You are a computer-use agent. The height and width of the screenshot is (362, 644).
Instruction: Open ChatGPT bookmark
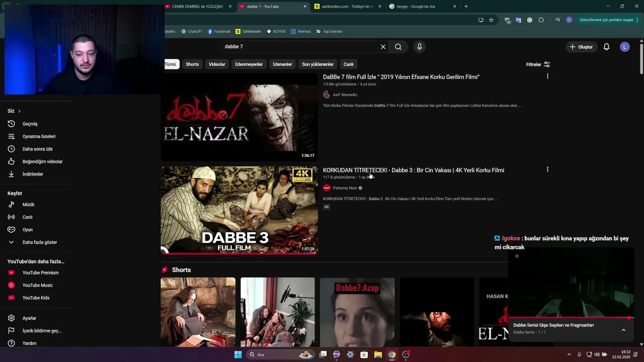pyautogui.click(x=192, y=31)
